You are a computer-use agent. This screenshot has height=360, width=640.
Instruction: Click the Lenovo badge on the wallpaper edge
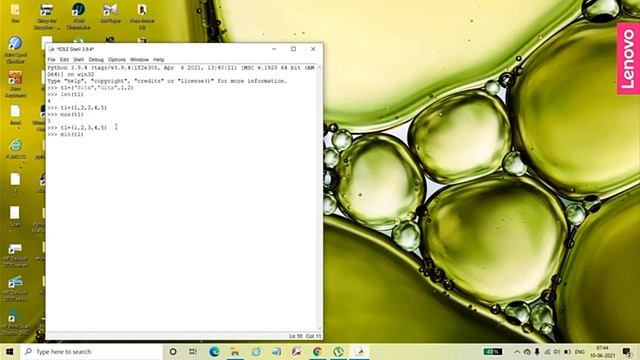(628, 58)
